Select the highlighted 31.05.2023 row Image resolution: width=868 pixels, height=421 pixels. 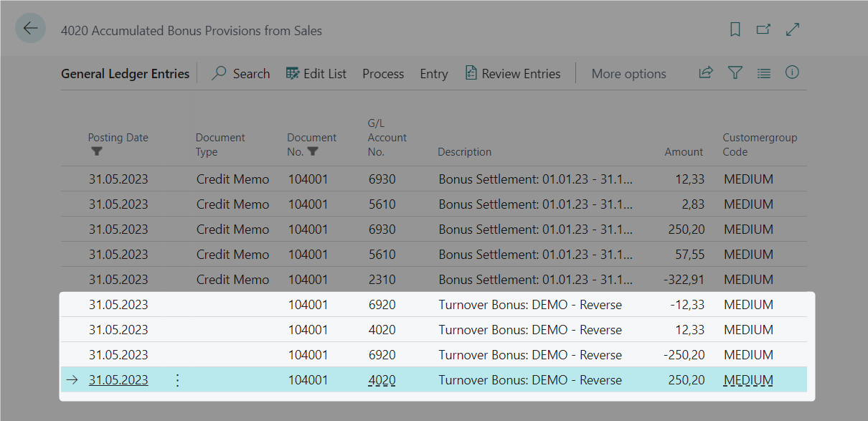pos(118,380)
